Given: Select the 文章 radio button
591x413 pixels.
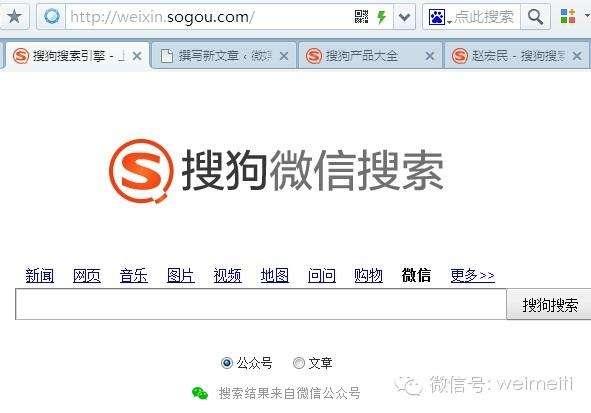Looking at the screenshot, I should 299,363.
